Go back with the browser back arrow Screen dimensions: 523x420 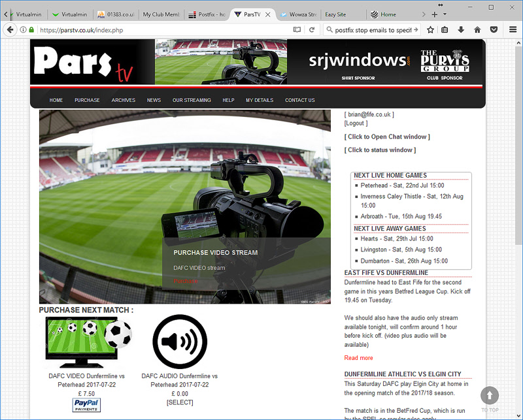pyautogui.click(x=10, y=29)
